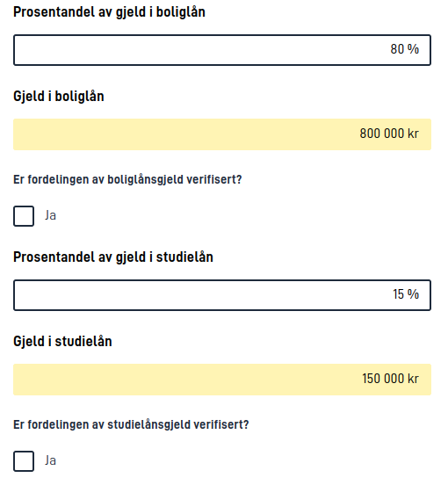Click 'Er fordelingen av boliglånsgjeld verifisert?' question text
448x485 pixels.
[x=127, y=180]
